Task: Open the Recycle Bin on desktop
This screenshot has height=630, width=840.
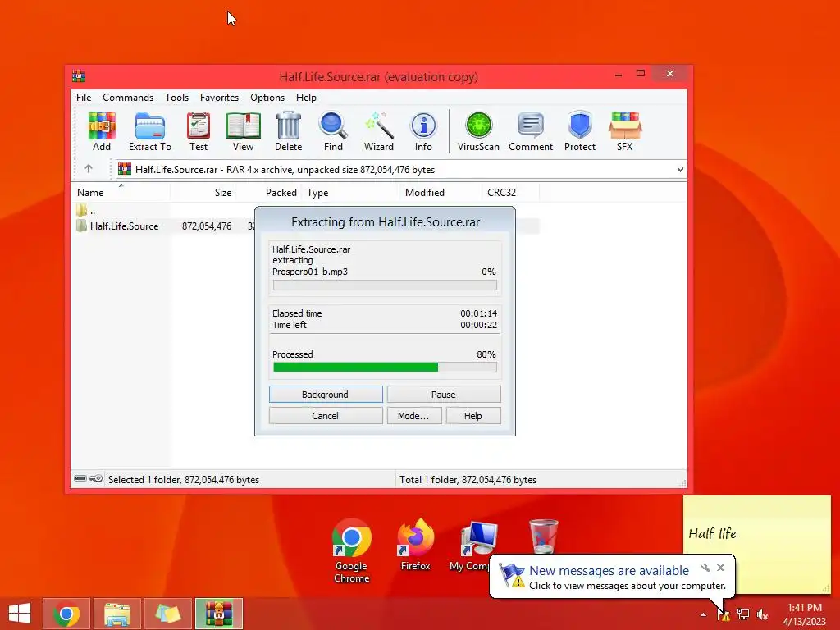Action: (543, 536)
